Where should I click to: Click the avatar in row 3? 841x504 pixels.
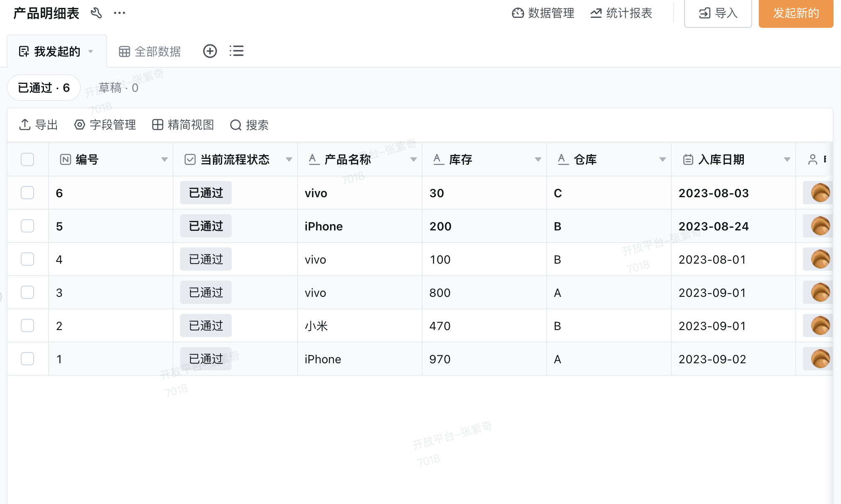tap(820, 292)
